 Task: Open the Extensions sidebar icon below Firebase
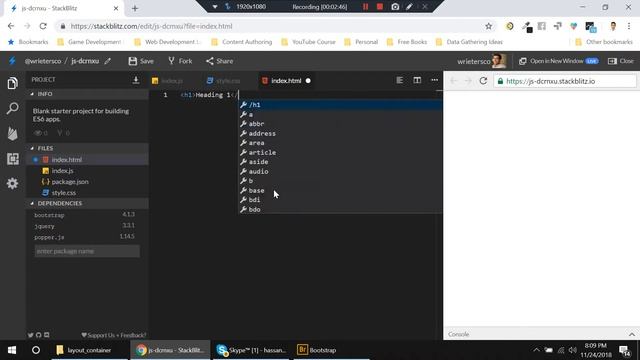(x=13, y=159)
